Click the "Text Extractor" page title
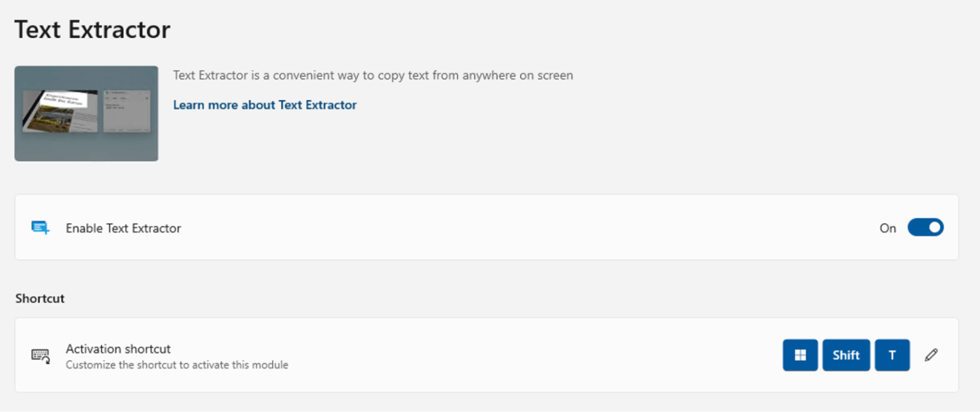980x412 pixels. coord(92,30)
